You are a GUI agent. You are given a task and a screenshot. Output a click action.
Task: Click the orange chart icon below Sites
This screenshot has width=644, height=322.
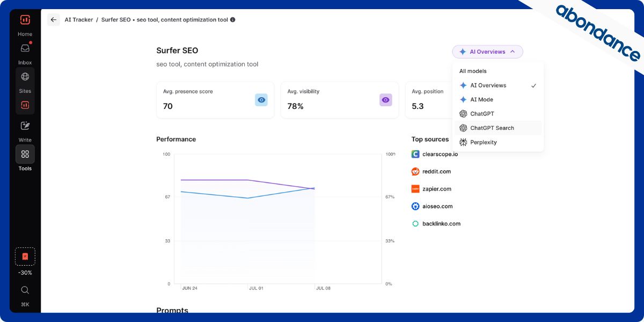click(25, 105)
